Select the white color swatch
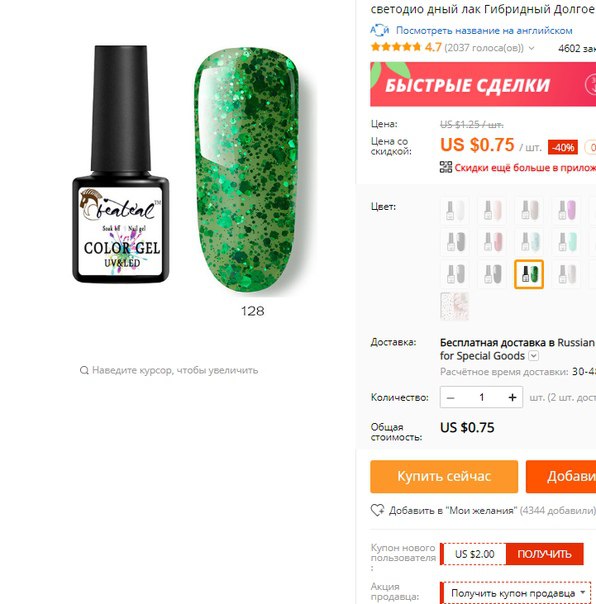 tap(455, 210)
